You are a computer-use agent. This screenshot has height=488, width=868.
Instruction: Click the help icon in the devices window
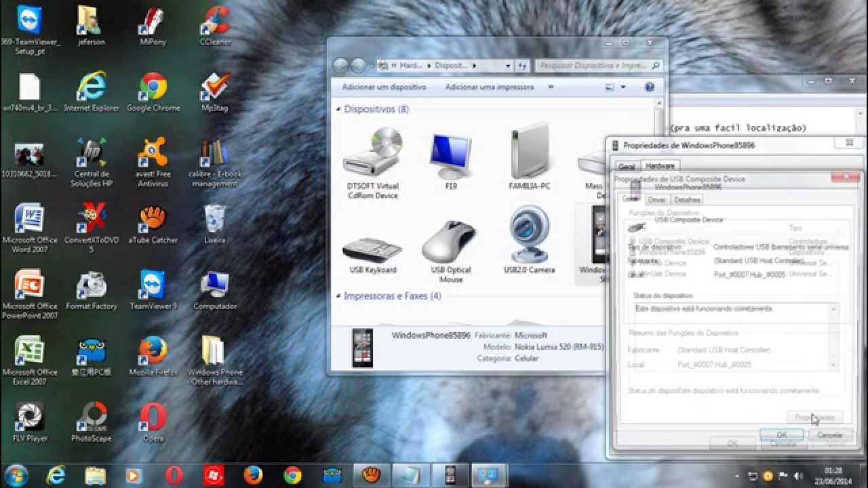650,87
